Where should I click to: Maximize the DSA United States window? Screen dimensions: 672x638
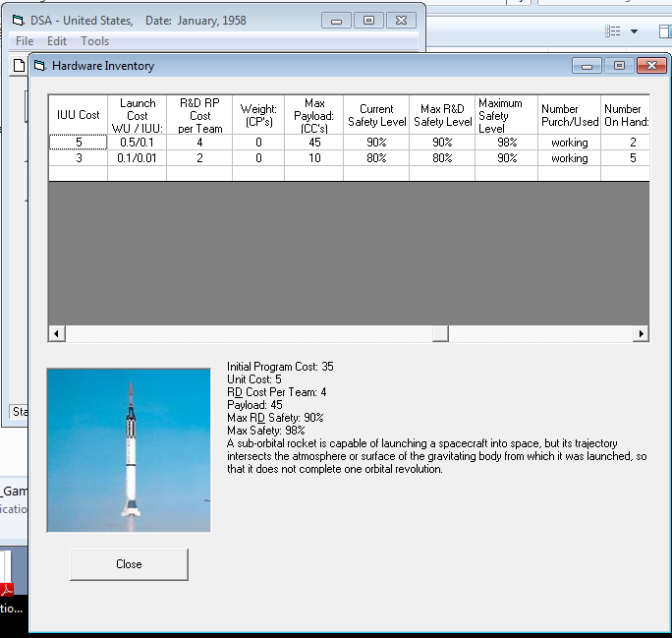368,21
